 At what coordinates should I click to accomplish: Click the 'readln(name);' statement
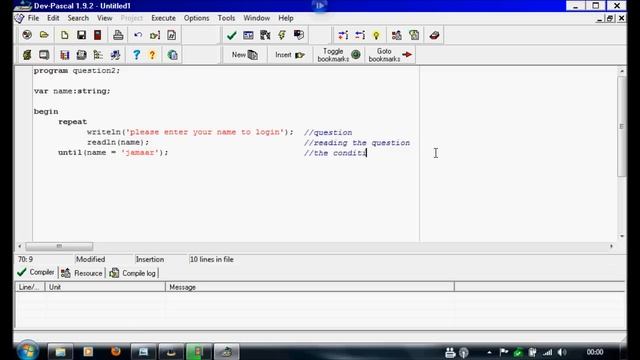[118, 142]
